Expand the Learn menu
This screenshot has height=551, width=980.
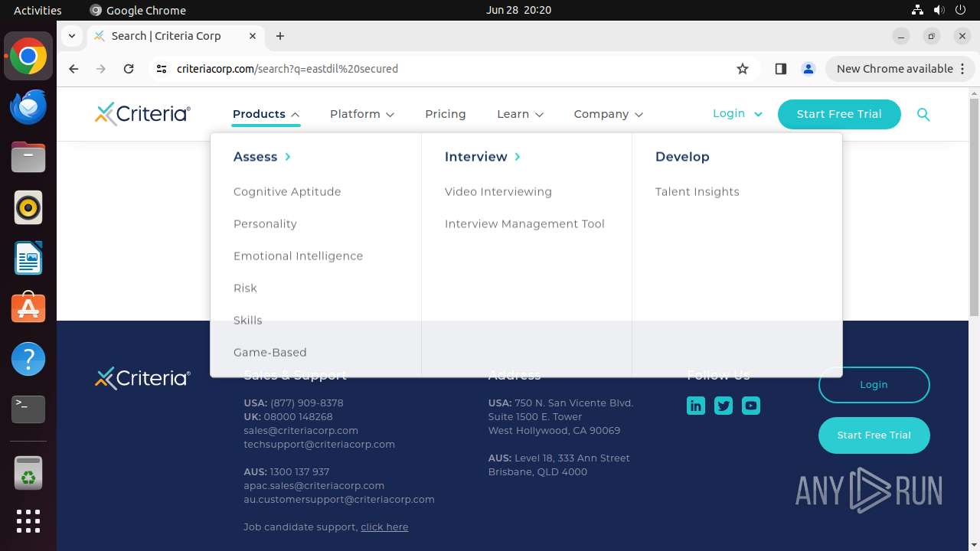click(520, 114)
